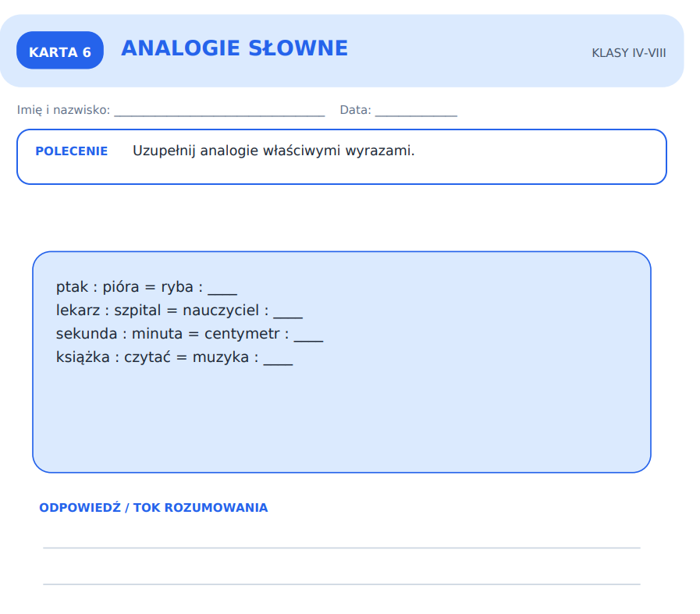
Task: Click the ODPOWIEDŹ / TOK ROZUMOWANIA heading
Action: tap(154, 508)
